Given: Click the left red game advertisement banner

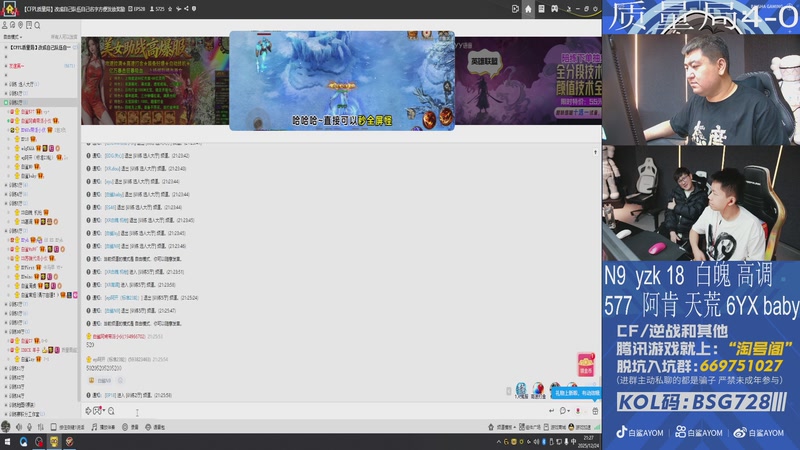Looking at the screenshot, I should click(x=155, y=81).
